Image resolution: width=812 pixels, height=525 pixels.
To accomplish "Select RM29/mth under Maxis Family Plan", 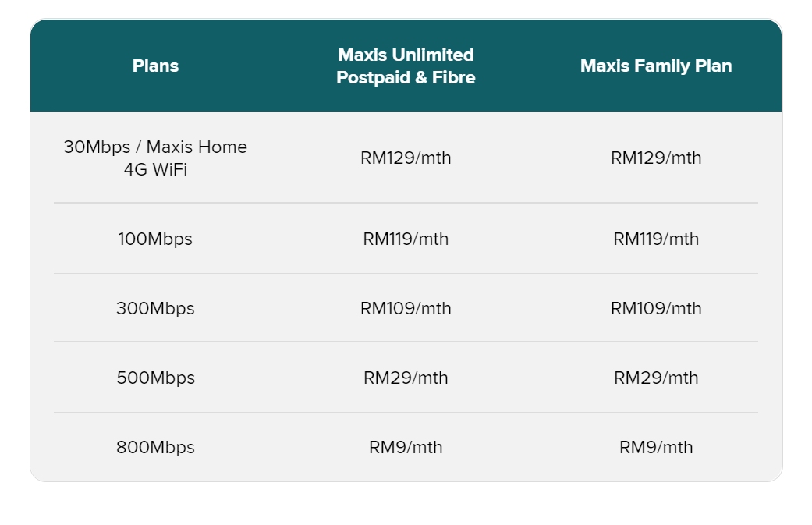I will click(656, 378).
